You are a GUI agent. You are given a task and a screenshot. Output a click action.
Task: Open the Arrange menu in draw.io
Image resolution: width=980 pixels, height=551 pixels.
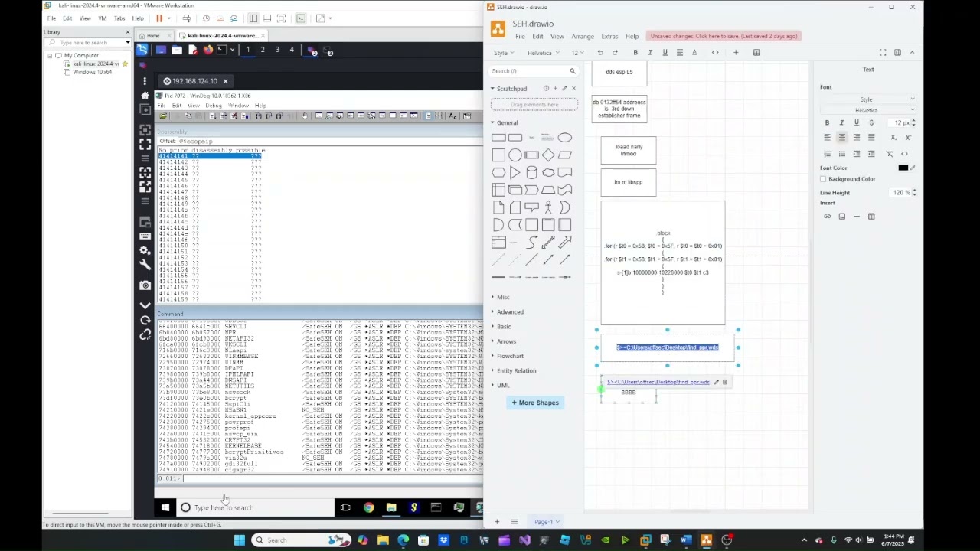(583, 37)
